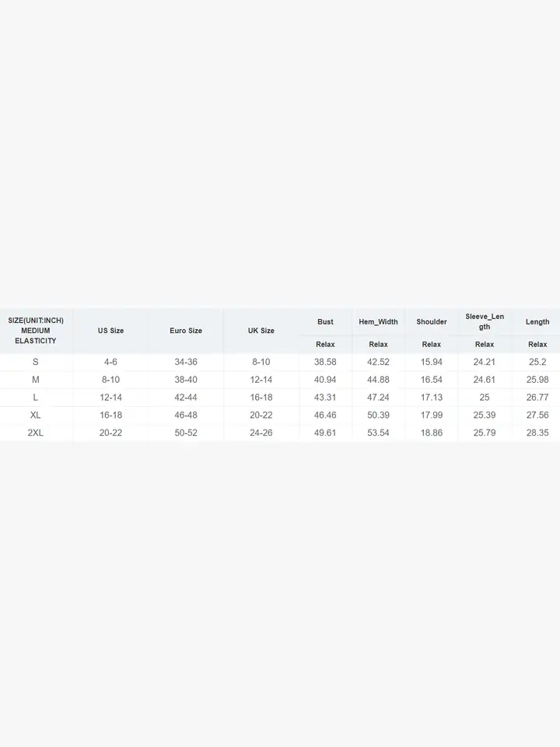Select the SIZE(UNIT:INCH) MEDIUM ELASTICITY header
This screenshot has height=747, width=560.
(x=36, y=331)
